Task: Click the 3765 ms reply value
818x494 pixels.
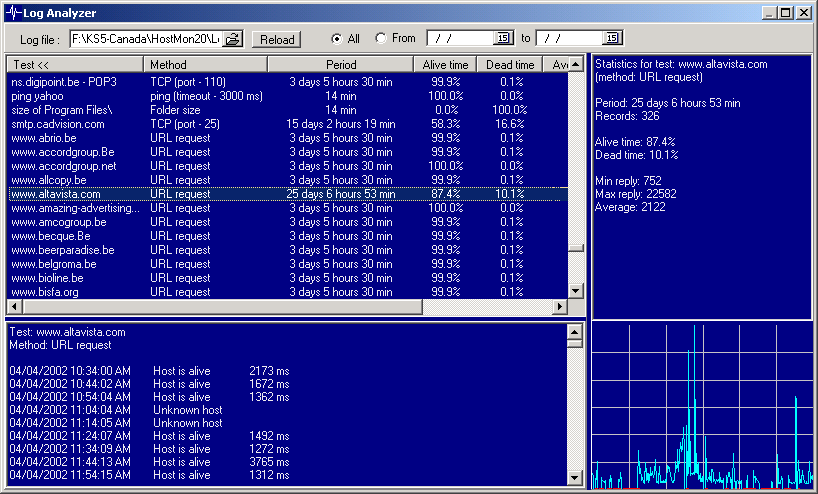Action: click(x=269, y=462)
